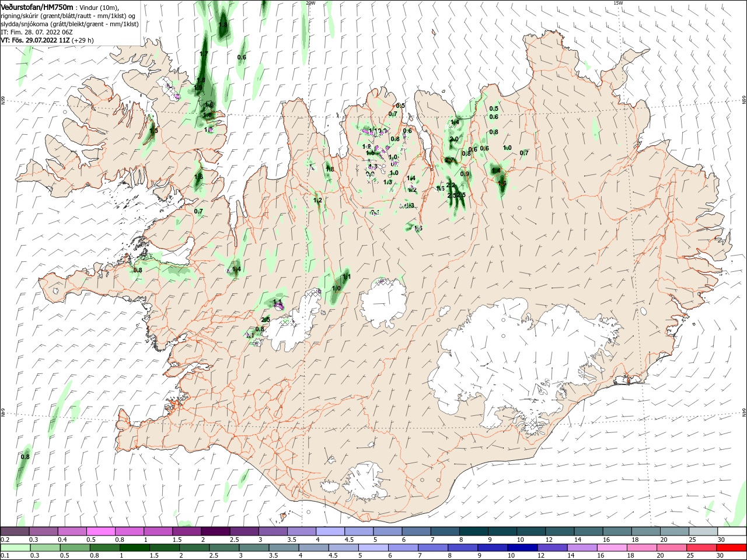Click the 'slydda/snjókoma' legend description line
Screen dimensions: 747x560
(69, 24)
